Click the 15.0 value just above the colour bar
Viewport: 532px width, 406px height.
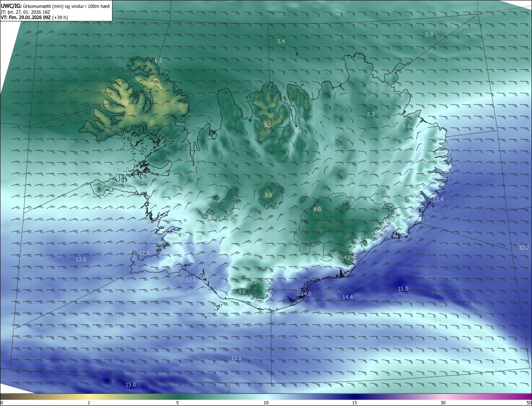click(x=131, y=384)
